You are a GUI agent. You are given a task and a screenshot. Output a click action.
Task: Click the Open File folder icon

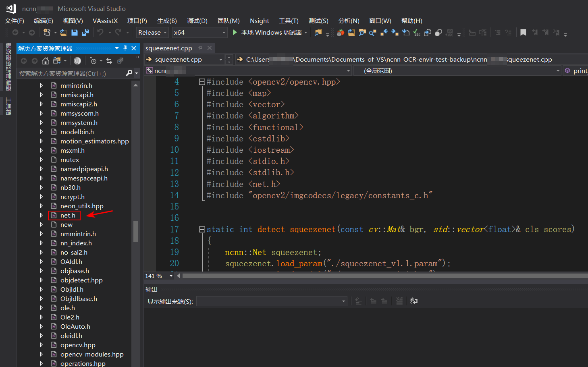click(x=64, y=33)
